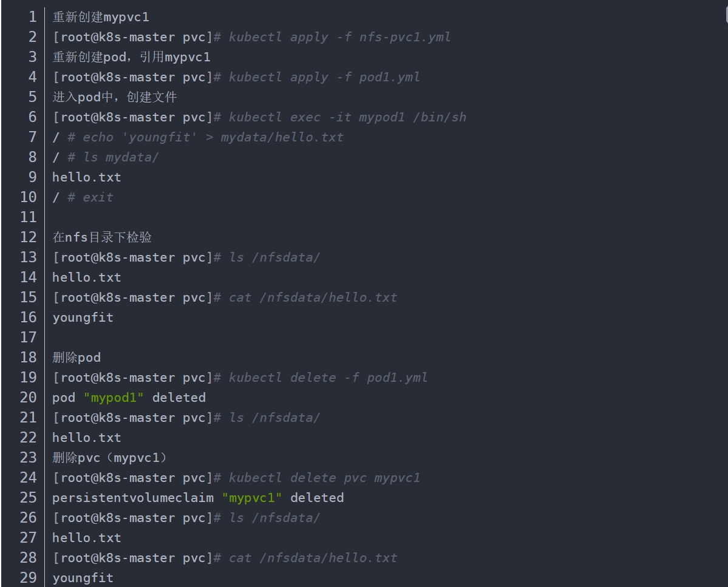
Task: Click the 'youngfit' output on line 16
Action: (x=83, y=317)
